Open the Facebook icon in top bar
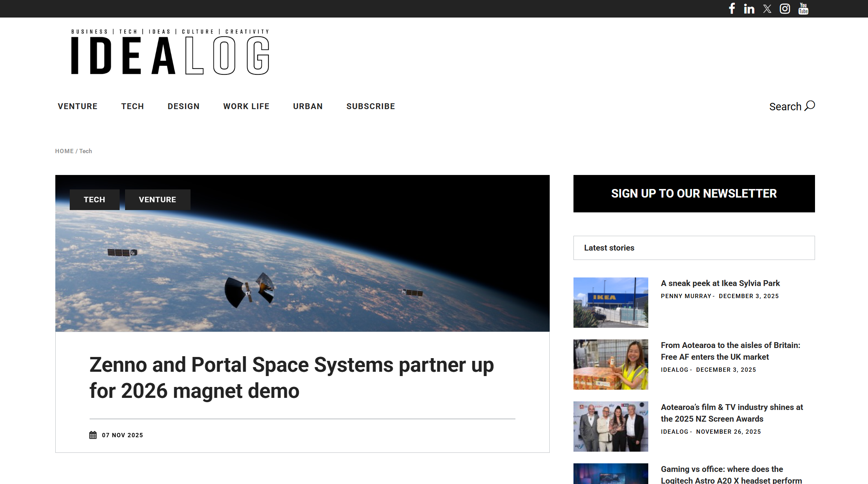This screenshot has width=868, height=484. click(x=732, y=9)
